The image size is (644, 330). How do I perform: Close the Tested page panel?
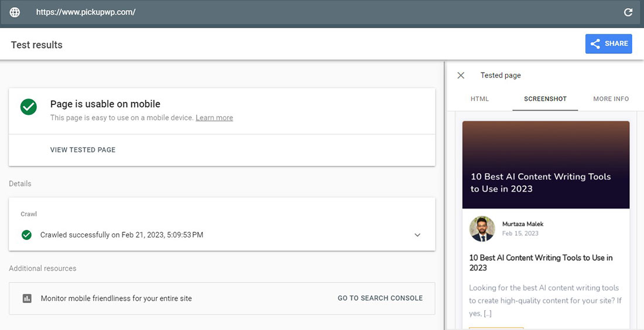click(x=461, y=75)
